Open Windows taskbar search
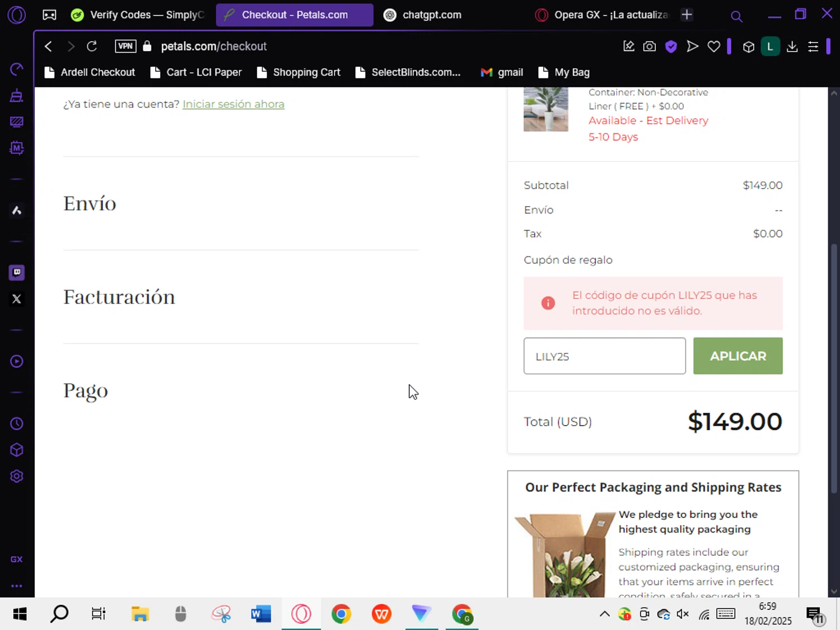The image size is (840, 630). coord(59,614)
